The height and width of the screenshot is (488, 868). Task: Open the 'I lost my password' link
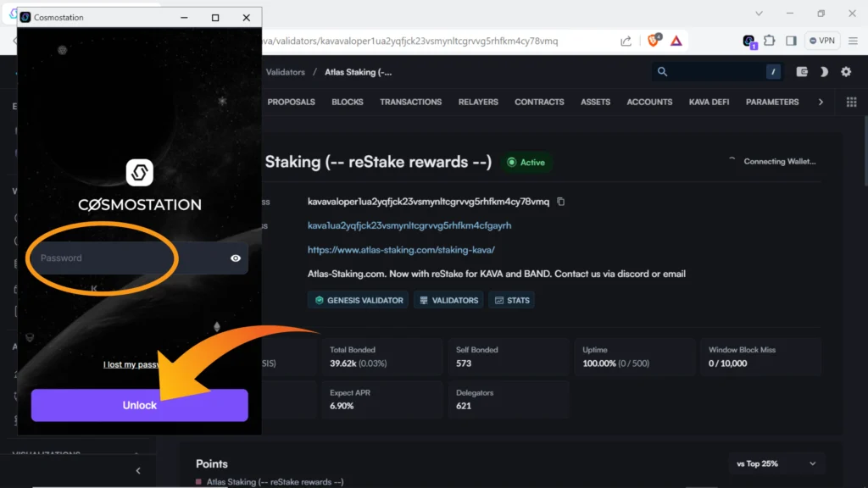point(131,364)
